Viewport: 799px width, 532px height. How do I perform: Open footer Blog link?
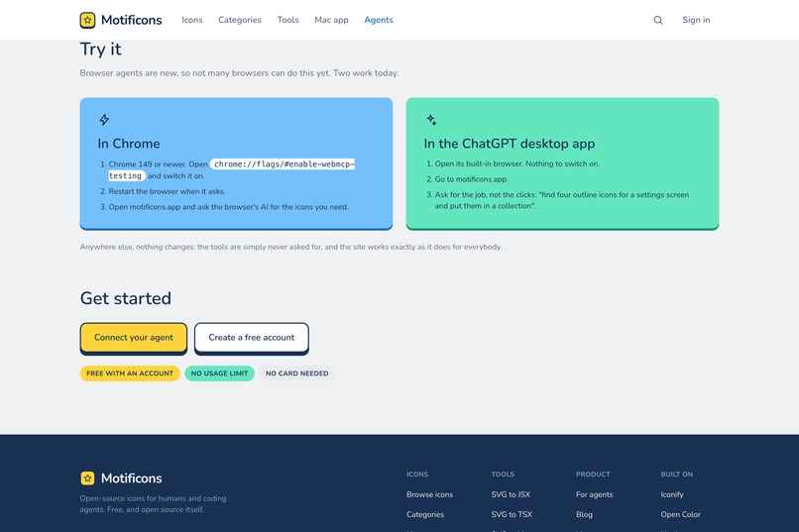click(x=584, y=514)
